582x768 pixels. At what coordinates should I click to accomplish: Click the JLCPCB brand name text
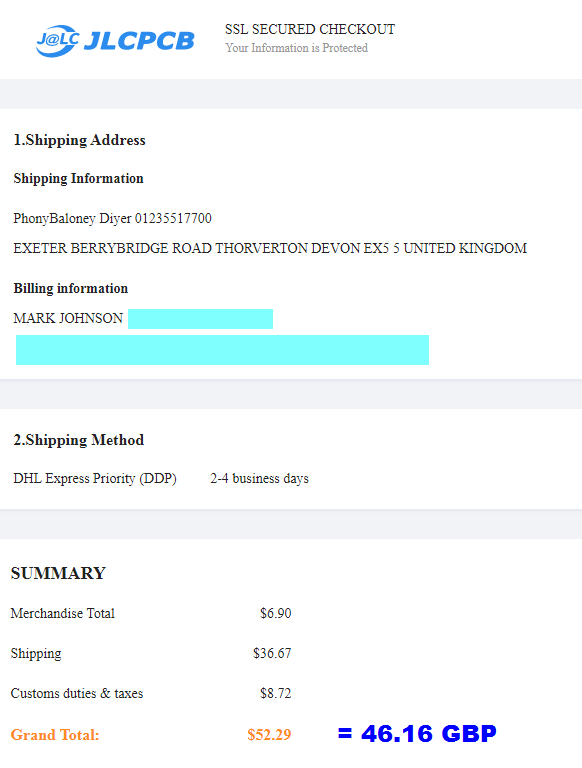click(x=139, y=41)
